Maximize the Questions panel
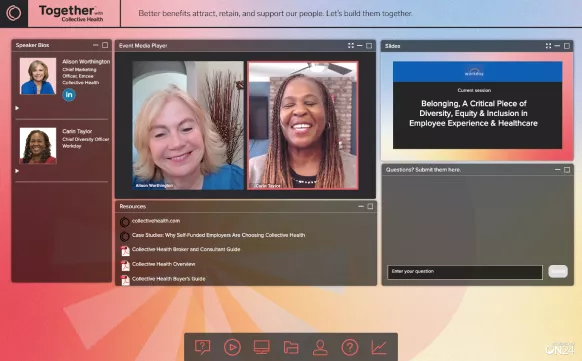The image size is (582, 361). [x=567, y=170]
